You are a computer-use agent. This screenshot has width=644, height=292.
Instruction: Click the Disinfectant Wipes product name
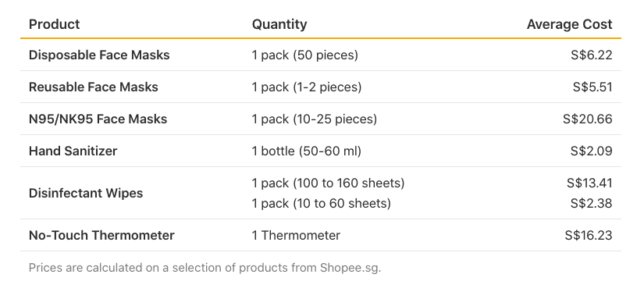[x=86, y=193]
